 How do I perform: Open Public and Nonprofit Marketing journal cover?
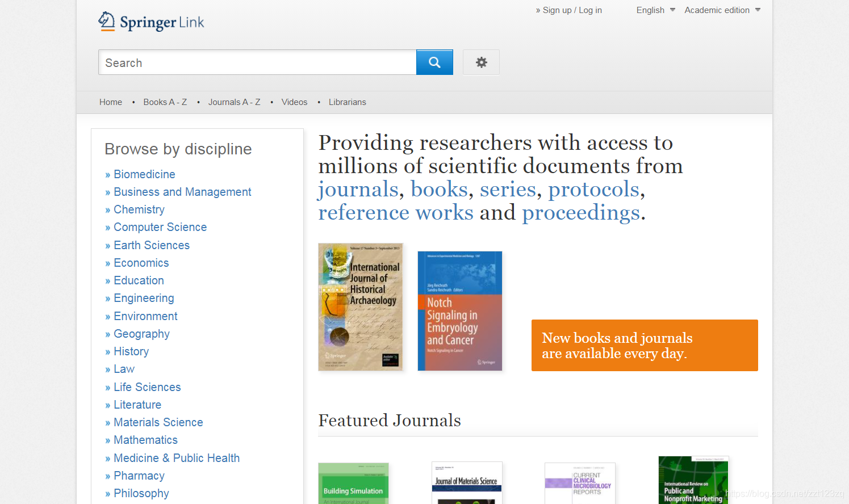tap(693, 480)
